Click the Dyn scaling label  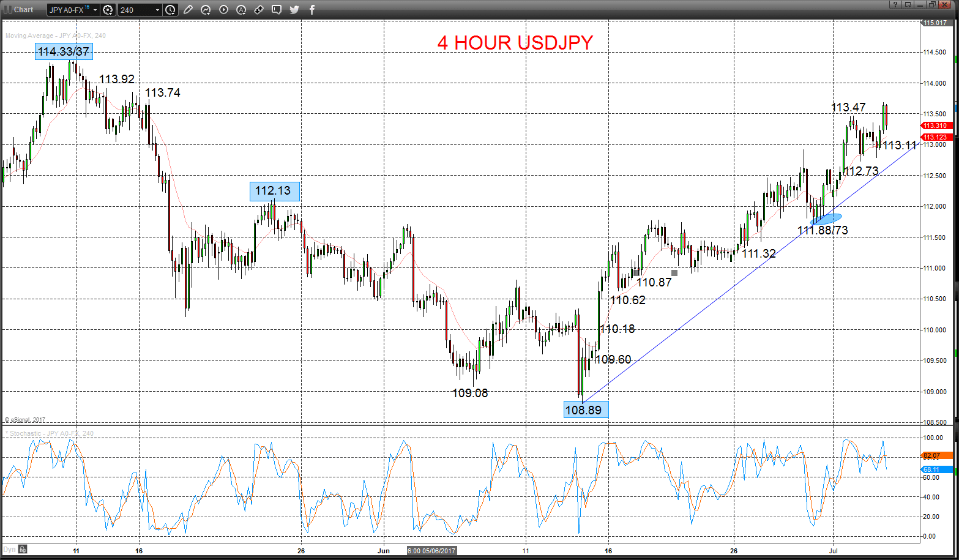tap(9, 549)
